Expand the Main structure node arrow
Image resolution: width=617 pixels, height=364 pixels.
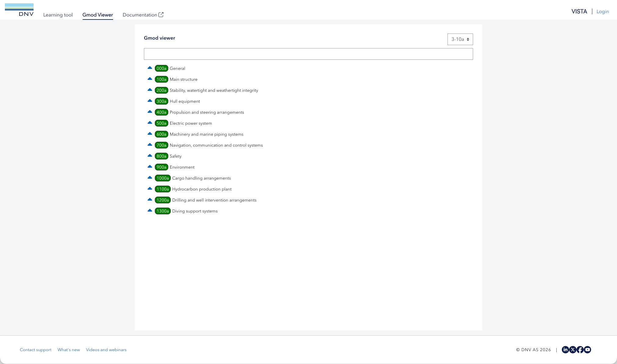pyautogui.click(x=150, y=79)
